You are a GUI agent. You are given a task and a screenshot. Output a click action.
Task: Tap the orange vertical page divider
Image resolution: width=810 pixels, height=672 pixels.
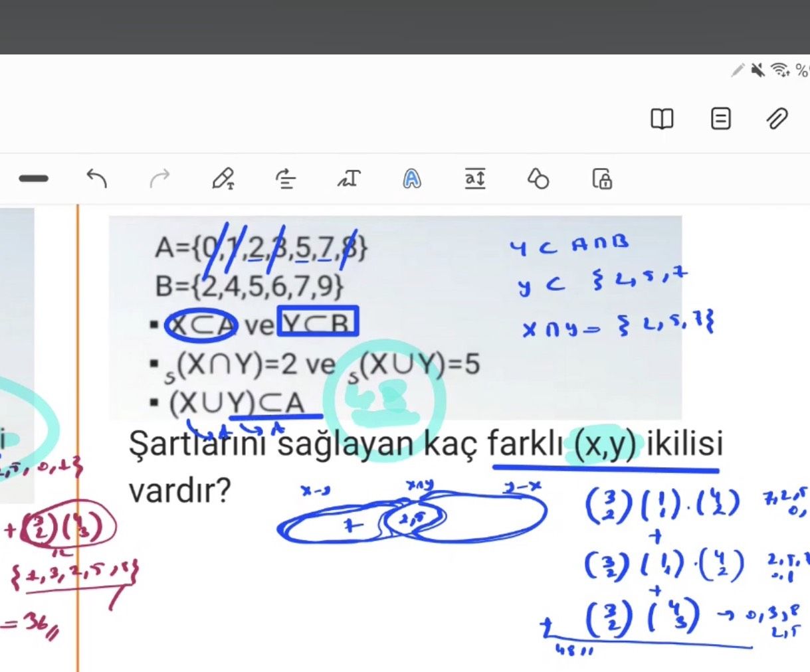coord(78,438)
